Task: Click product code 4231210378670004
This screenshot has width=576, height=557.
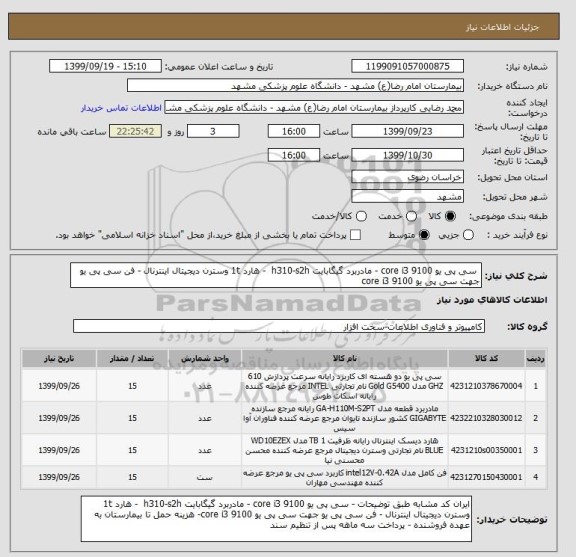Action: [x=486, y=386]
